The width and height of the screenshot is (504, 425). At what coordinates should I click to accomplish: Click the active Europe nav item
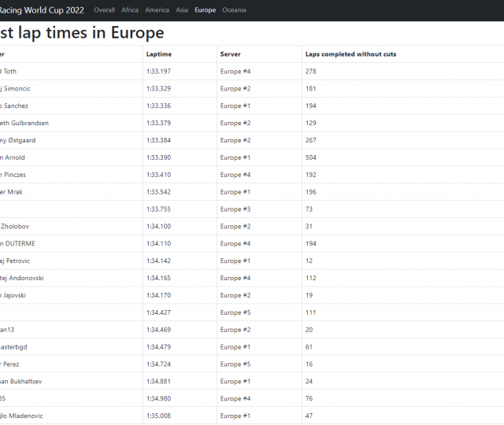pos(205,10)
